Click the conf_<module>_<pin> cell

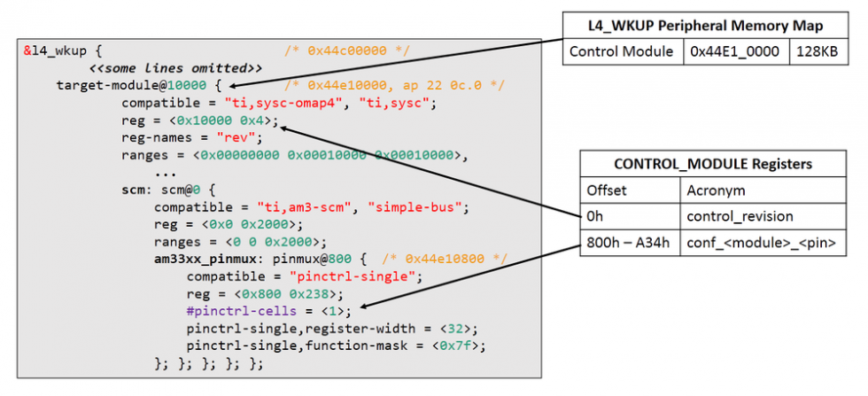760,243
